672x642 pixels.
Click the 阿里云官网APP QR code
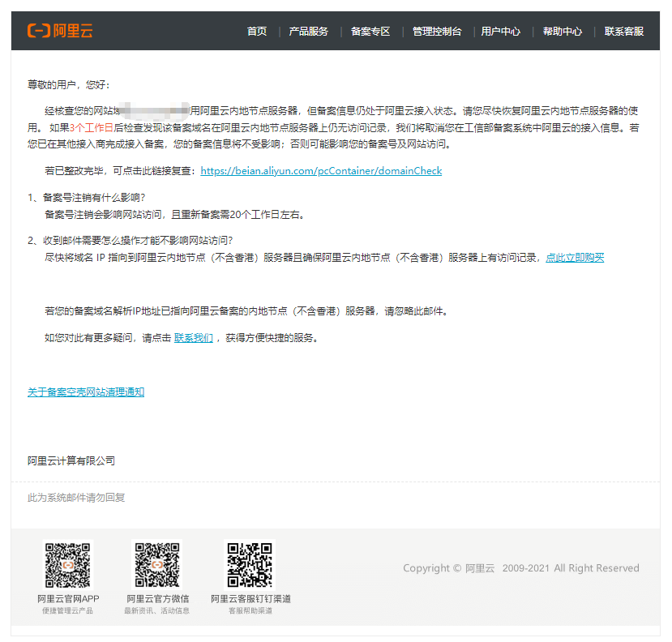[68, 565]
